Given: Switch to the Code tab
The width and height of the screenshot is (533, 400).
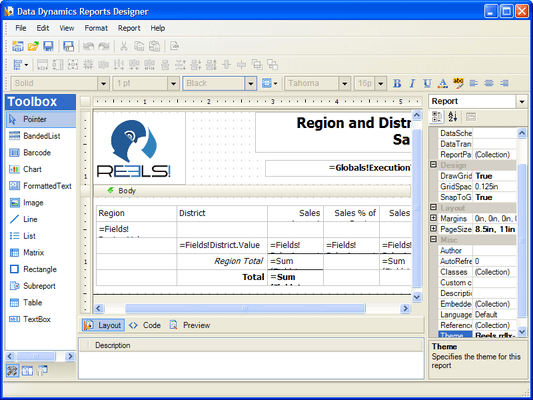Looking at the screenshot, I should coord(145,325).
